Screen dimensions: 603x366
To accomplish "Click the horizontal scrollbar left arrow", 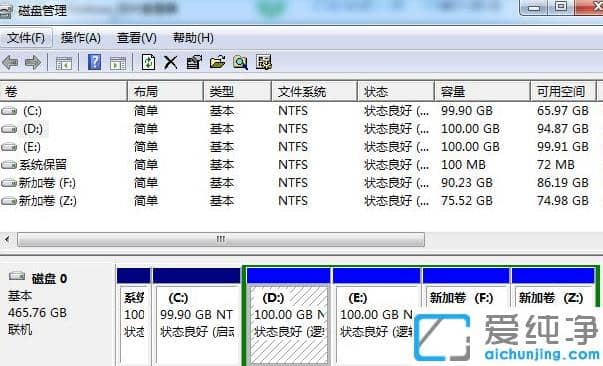I will (7, 239).
